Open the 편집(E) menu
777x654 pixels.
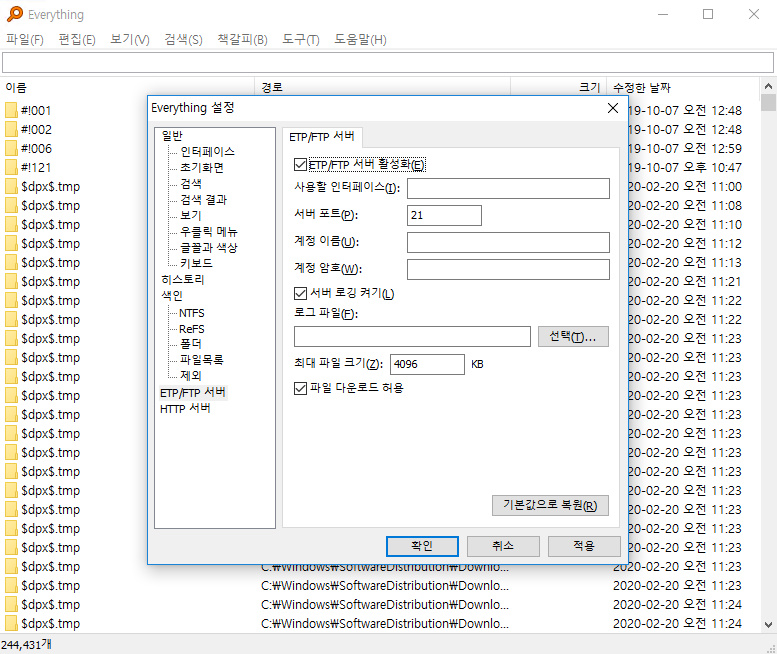coord(77,39)
